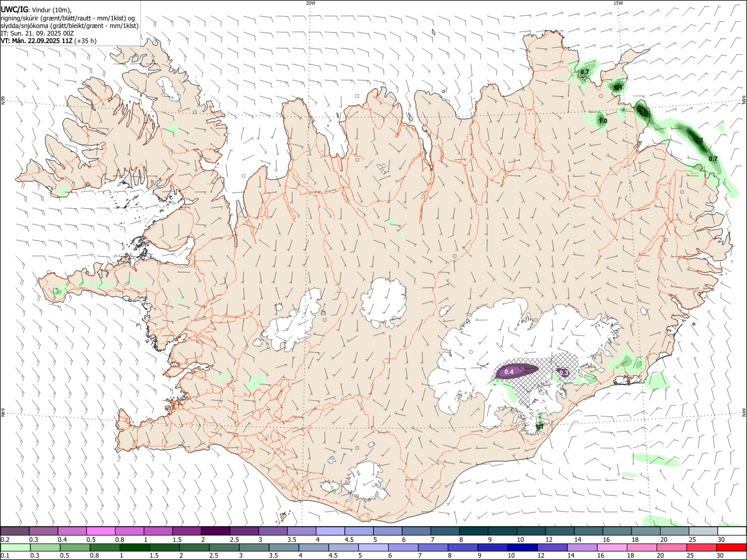The image size is (747, 560).
Task: Click the 1.0 rainfall value
Action: pyautogui.click(x=603, y=121)
